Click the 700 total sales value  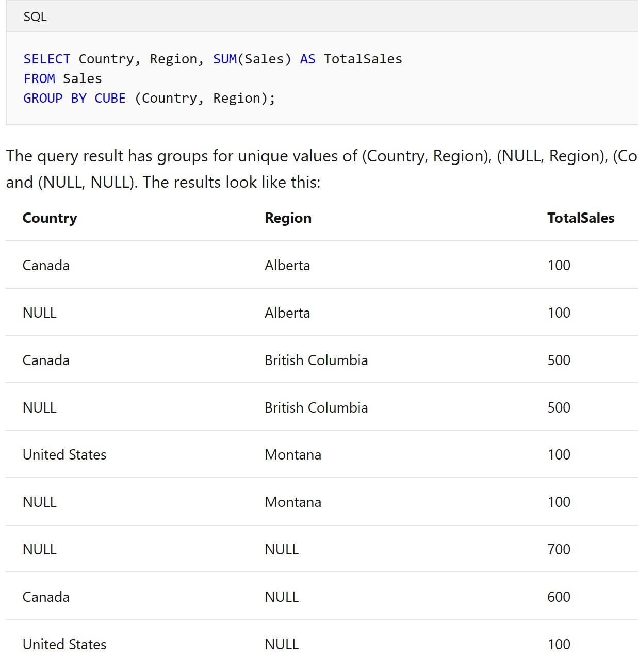(559, 549)
